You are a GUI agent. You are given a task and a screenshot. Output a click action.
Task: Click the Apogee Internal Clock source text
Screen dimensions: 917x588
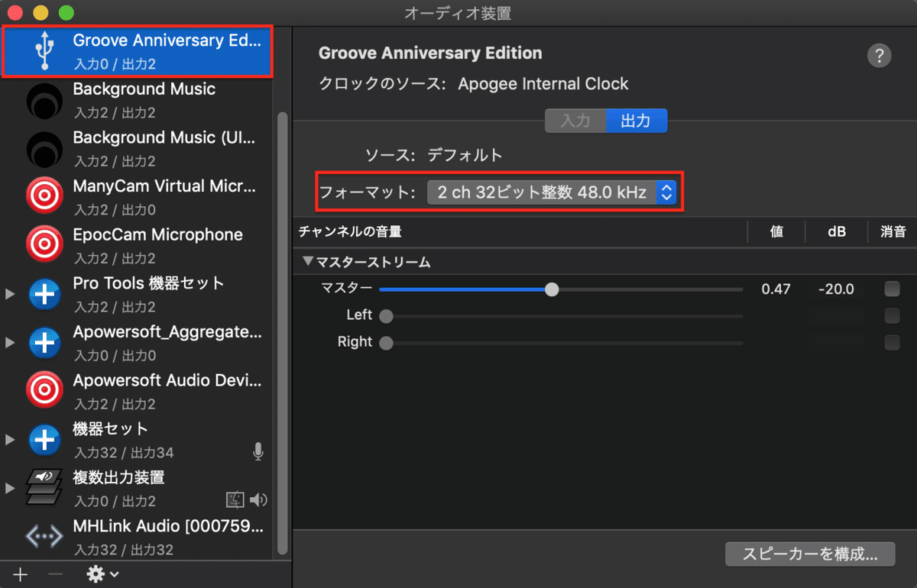tap(543, 84)
